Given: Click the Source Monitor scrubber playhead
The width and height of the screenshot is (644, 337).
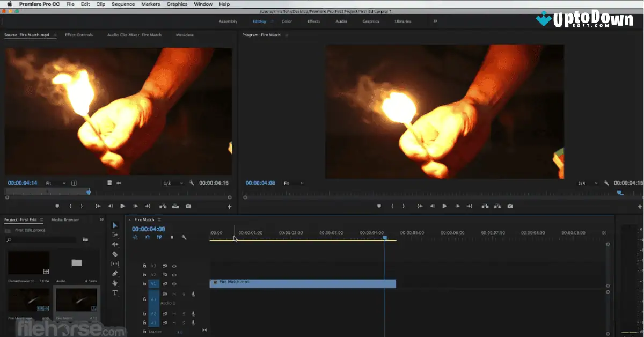Looking at the screenshot, I should (88, 192).
